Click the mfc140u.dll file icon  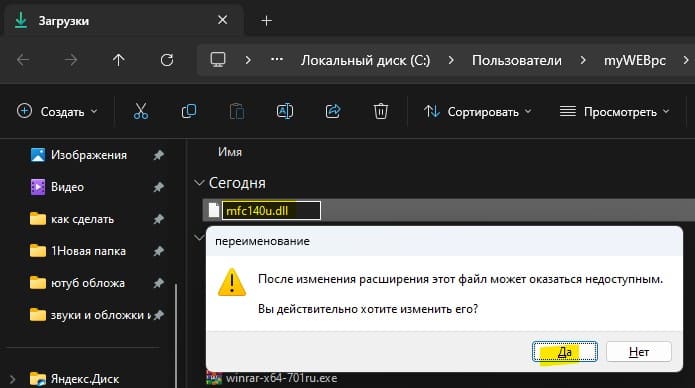214,210
